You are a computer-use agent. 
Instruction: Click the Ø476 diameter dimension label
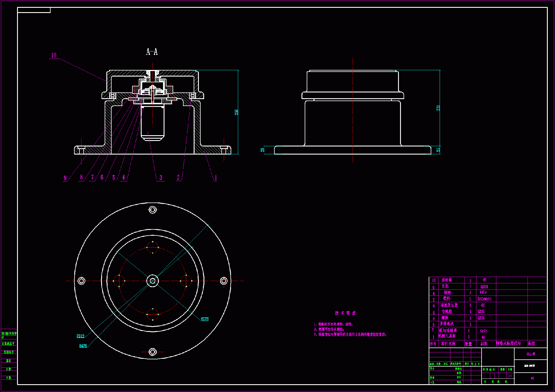pos(83,346)
